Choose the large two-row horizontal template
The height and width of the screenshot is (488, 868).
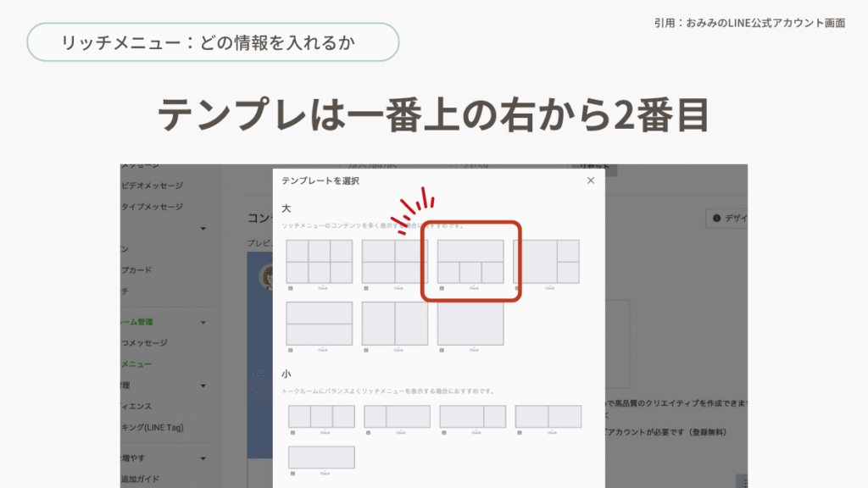319,323
